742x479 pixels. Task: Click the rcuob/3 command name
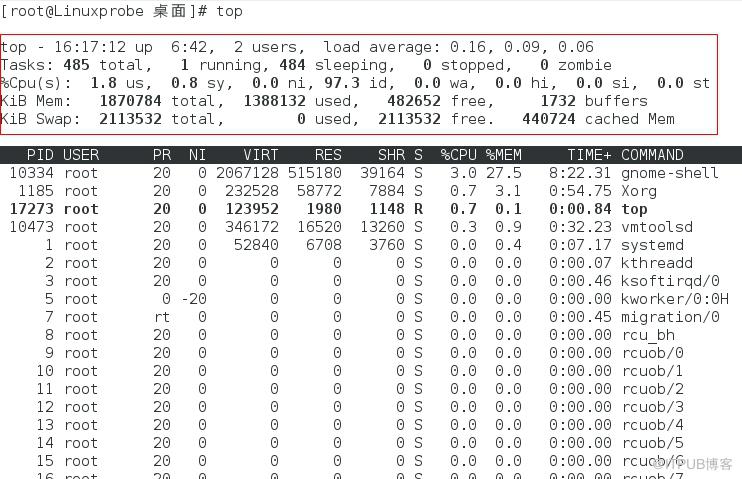pyautogui.click(x=652, y=407)
